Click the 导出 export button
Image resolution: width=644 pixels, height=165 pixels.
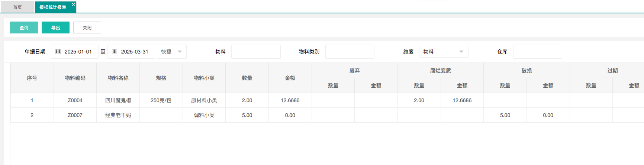click(x=55, y=27)
